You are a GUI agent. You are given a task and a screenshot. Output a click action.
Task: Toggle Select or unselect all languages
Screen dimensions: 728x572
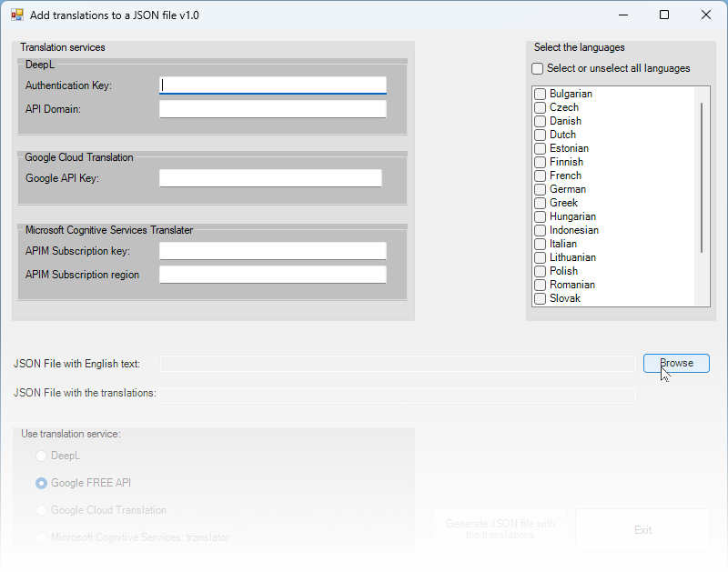[x=538, y=69]
